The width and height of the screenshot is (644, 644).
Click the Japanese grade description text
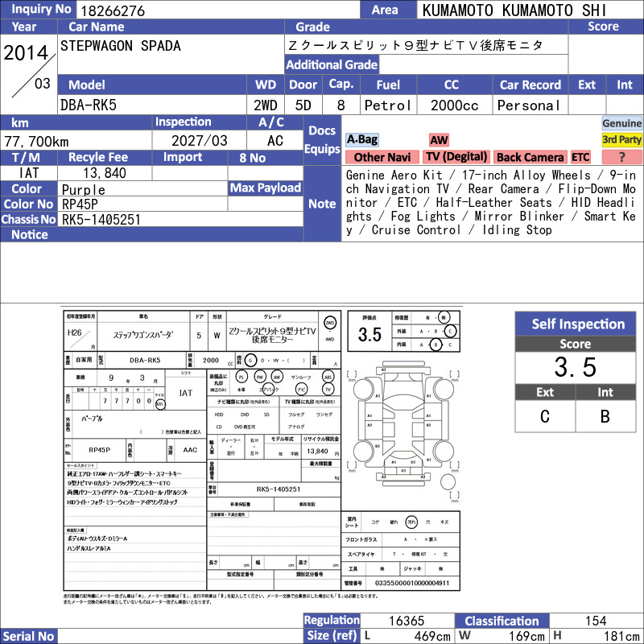pos(415,45)
